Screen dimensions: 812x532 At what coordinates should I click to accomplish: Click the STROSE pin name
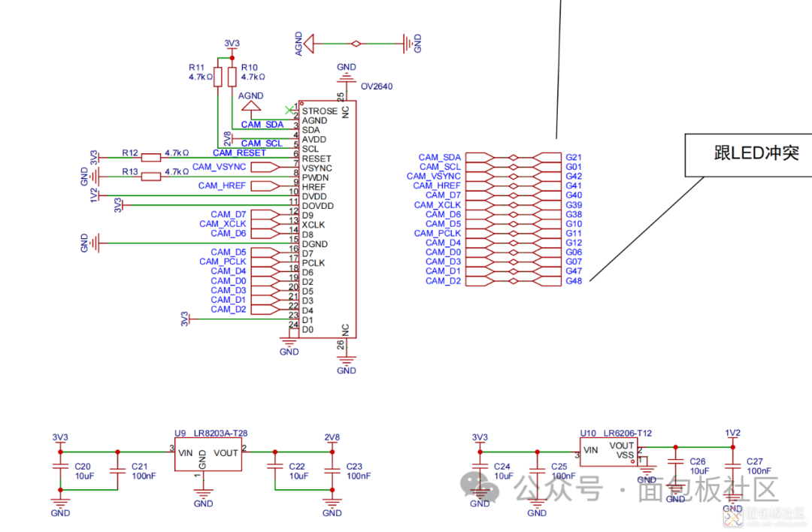[x=320, y=111]
